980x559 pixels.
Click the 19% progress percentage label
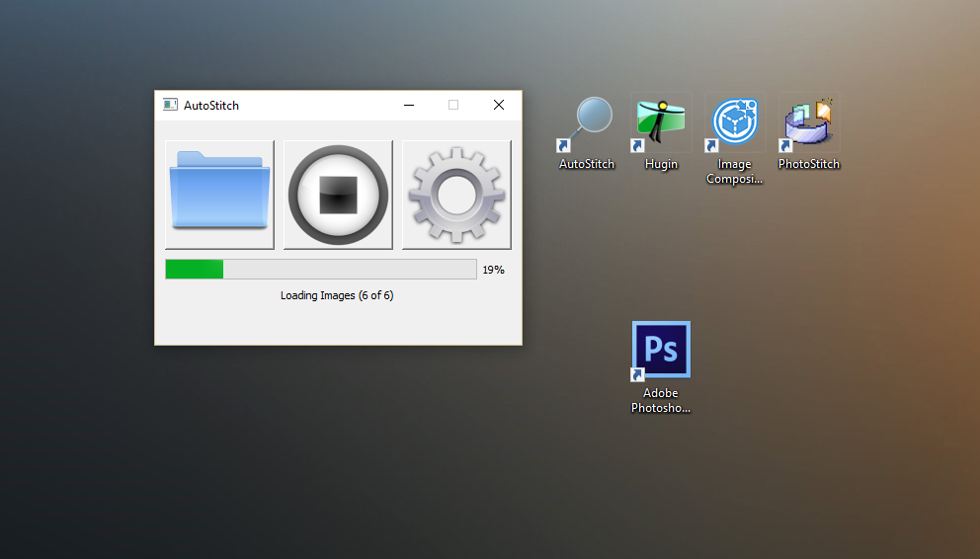(493, 270)
